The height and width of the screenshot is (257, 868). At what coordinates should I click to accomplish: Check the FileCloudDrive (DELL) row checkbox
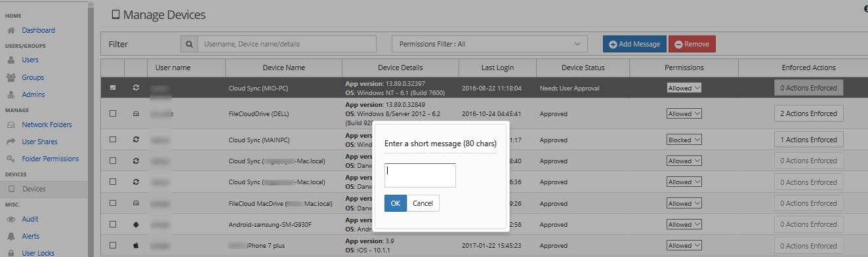click(x=113, y=113)
